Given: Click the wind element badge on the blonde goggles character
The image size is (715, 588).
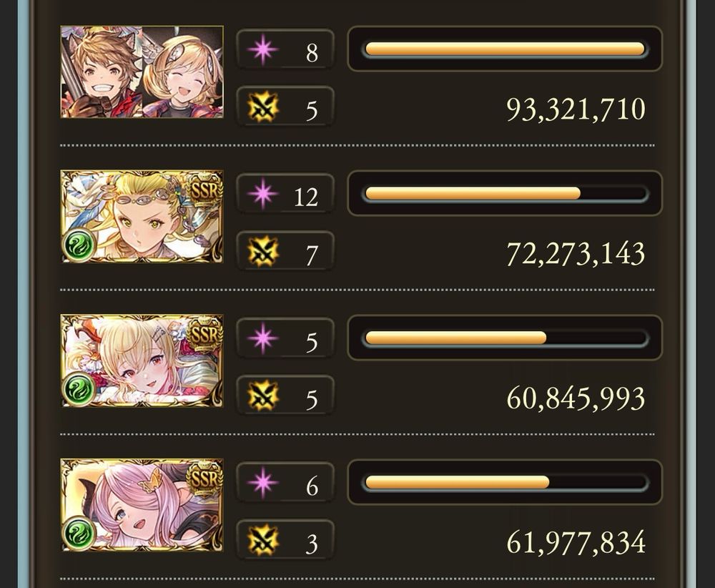Looking at the screenshot, I should 79,245.
